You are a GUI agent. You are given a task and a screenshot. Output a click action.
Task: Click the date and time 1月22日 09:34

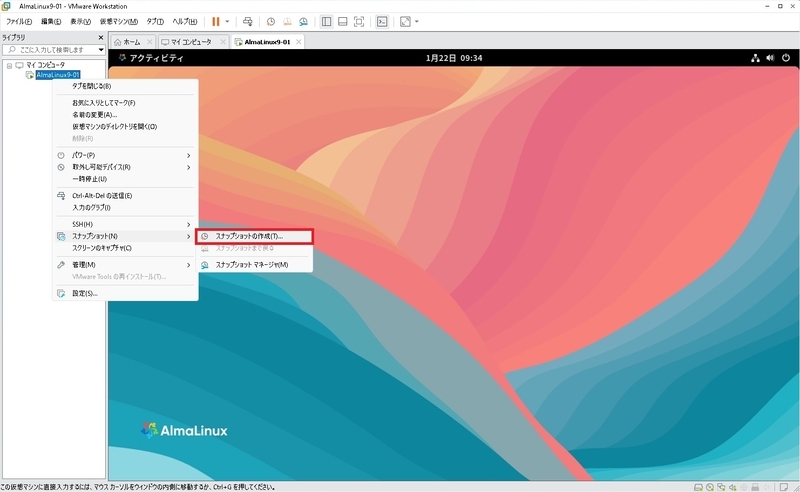(x=454, y=58)
